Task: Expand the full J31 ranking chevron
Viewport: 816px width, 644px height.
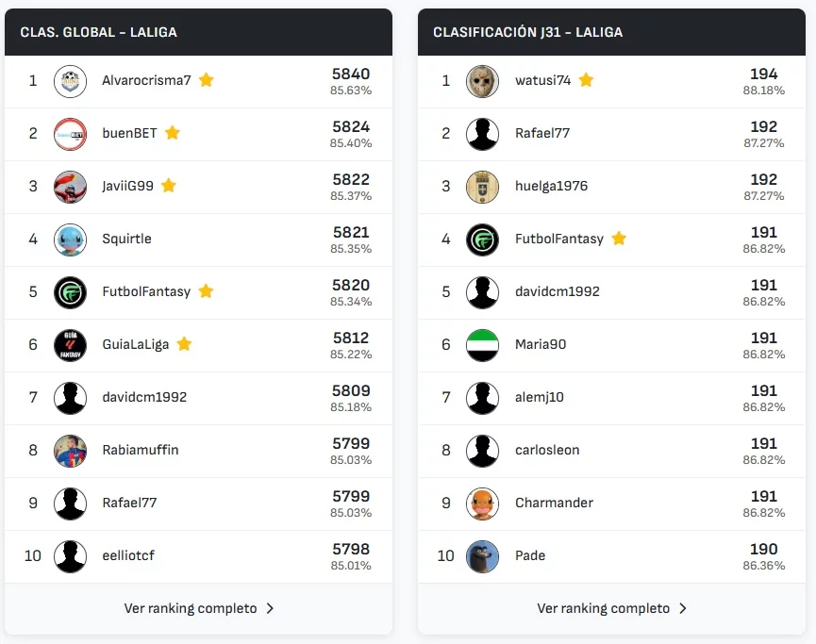Action: click(x=683, y=609)
